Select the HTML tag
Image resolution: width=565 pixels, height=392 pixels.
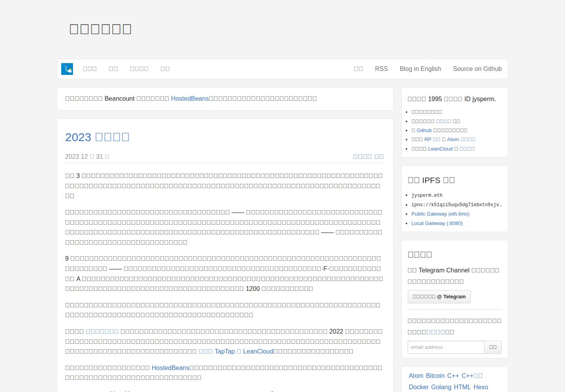462,387
